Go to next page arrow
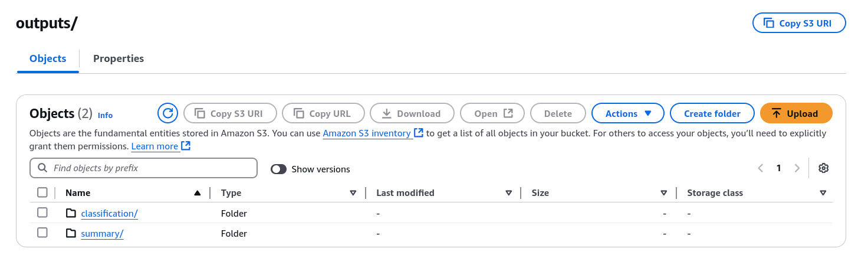Screen dimensions: 868x268 point(797,168)
